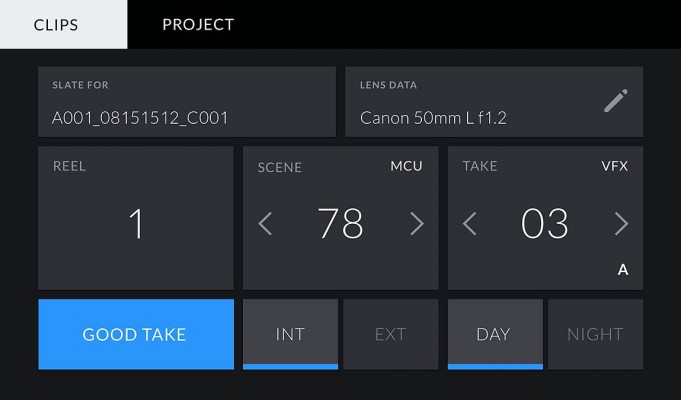Edit the Scene number 78
The width and height of the screenshot is (681, 400).
pos(340,224)
